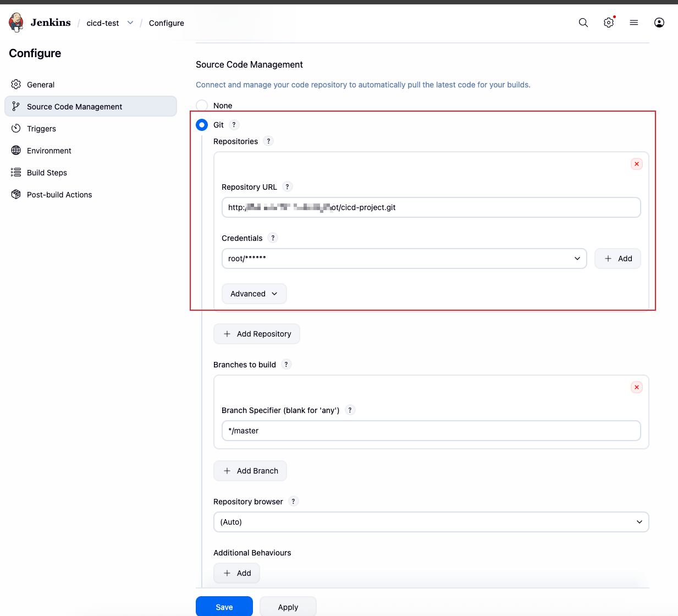Focus the Branch Specifier */master field
Viewport: 678px width, 616px height.
[431, 431]
